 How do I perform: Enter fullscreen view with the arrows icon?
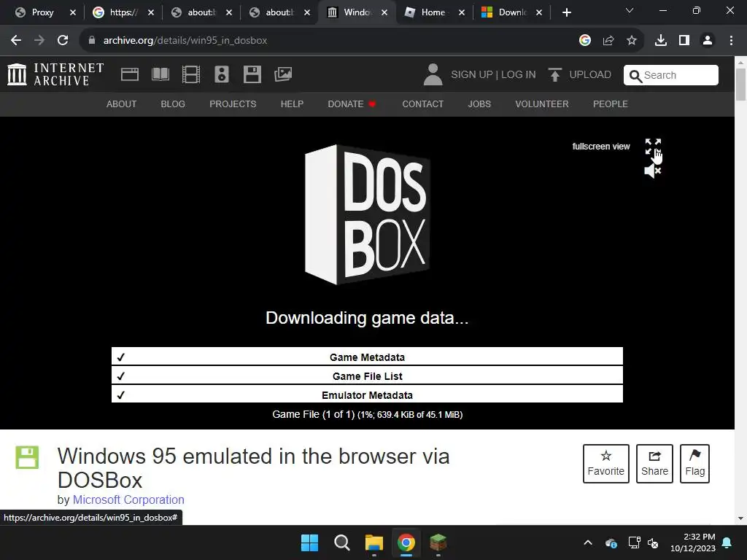(653, 146)
